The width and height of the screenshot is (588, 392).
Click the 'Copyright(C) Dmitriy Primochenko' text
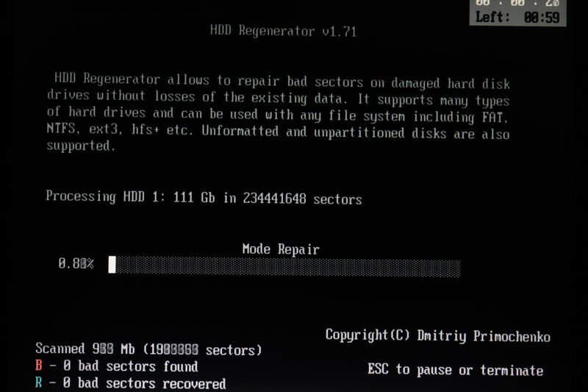click(x=437, y=335)
